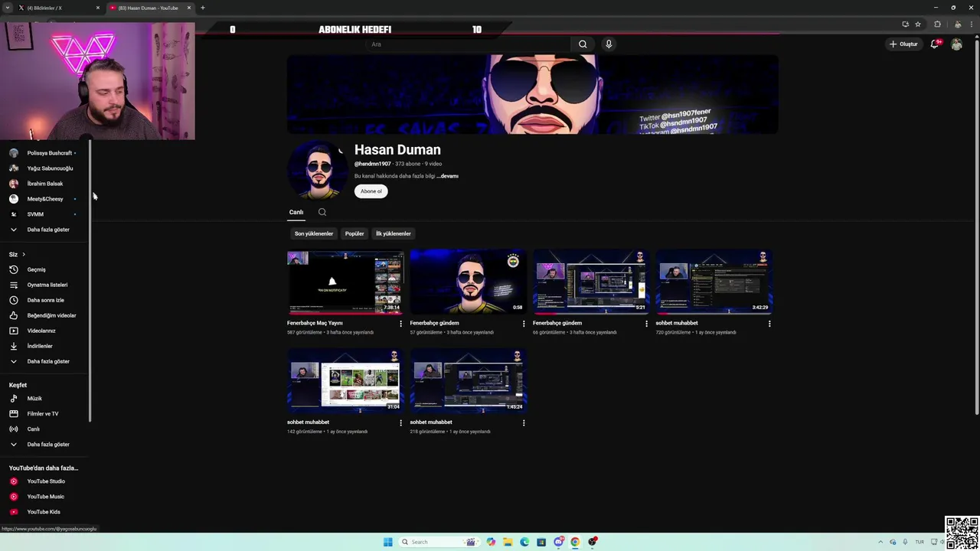The width and height of the screenshot is (980, 551).
Task: Open options menu for 720-view sohbet muhabbet
Action: pyautogui.click(x=769, y=324)
